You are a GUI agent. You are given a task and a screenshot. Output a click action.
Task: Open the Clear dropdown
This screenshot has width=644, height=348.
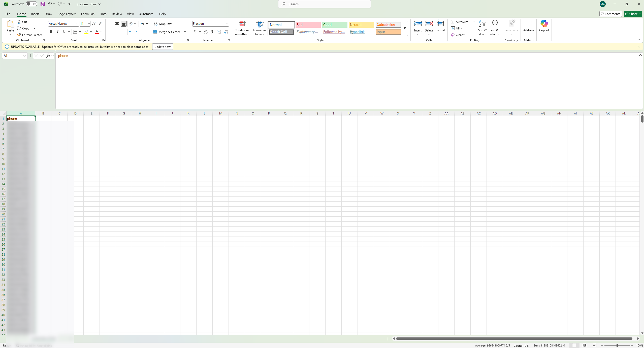[458, 35]
